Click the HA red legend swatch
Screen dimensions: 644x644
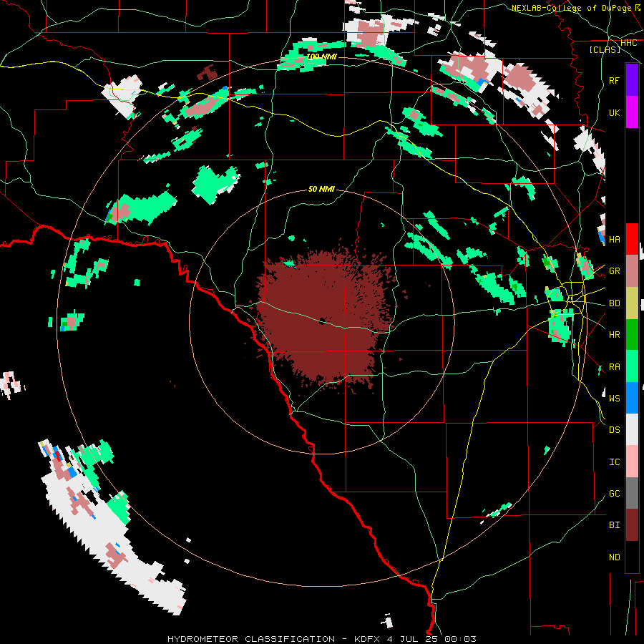[632, 239]
